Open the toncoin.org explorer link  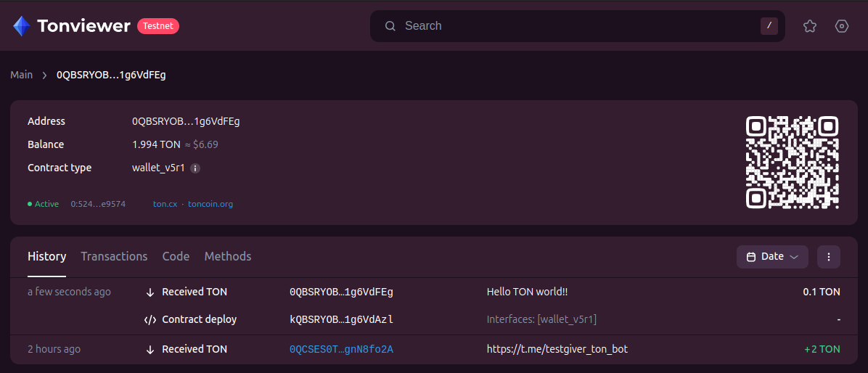(x=210, y=204)
